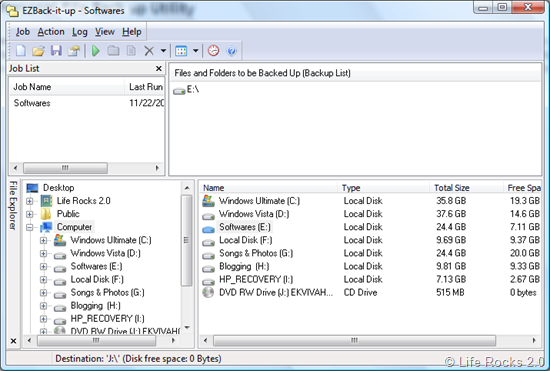Click the folder tree scroll down arrow

pyautogui.click(x=187, y=328)
